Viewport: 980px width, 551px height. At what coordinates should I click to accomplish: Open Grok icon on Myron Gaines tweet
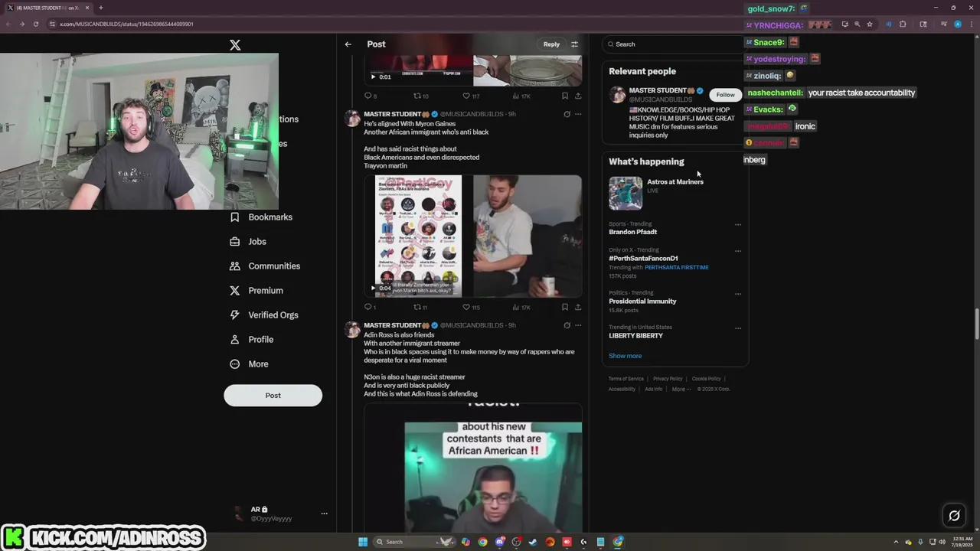pyautogui.click(x=567, y=114)
